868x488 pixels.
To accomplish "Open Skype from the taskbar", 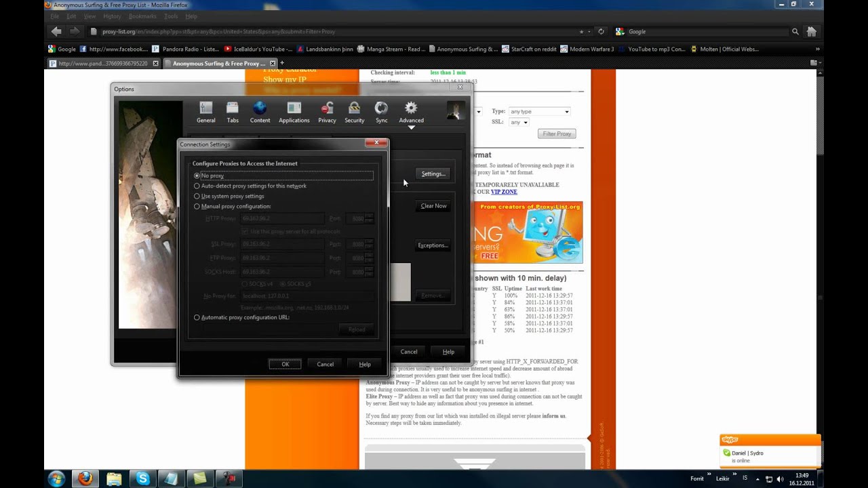I will (142, 479).
